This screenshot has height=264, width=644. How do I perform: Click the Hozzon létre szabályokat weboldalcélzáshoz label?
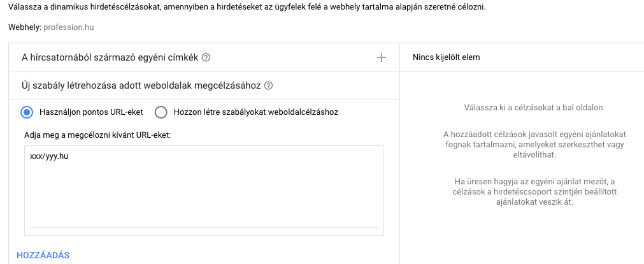pyautogui.click(x=256, y=112)
